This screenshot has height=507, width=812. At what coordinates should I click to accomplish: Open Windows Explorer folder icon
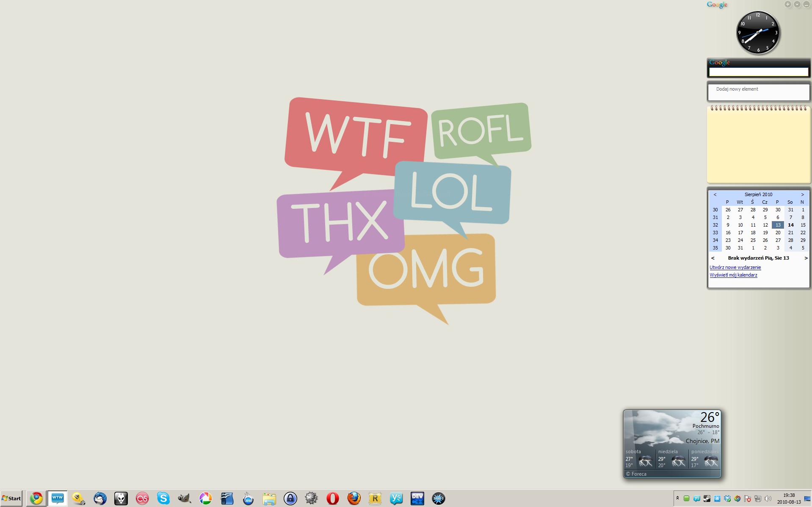pyautogui.click(x=269, y=499)
